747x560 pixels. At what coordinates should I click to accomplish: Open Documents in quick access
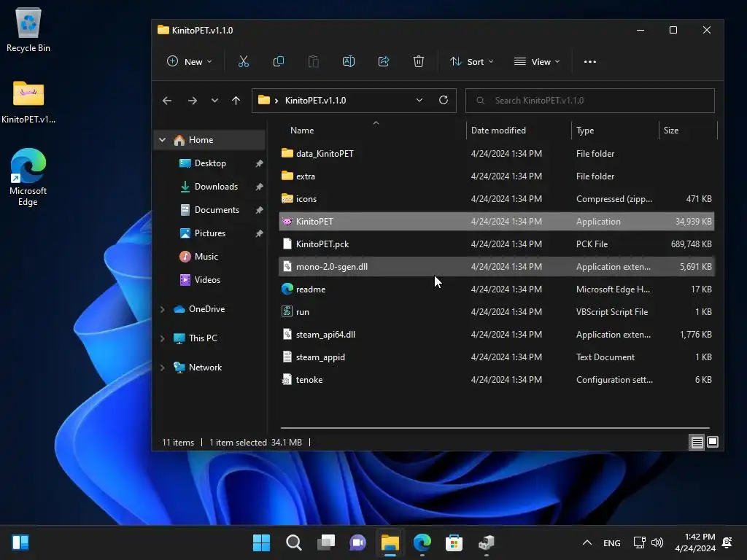210,210
